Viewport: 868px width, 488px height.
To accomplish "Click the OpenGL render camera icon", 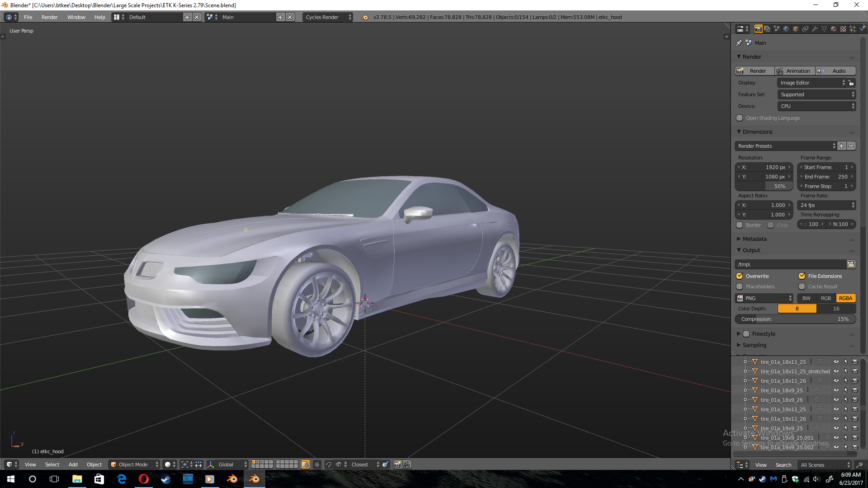I will [x=397, y=465].
